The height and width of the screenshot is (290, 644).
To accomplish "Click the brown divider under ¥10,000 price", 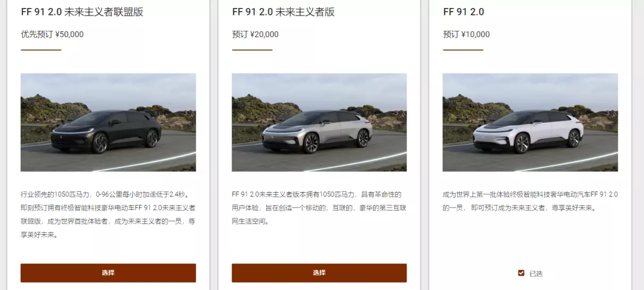I will coord(463,50).
